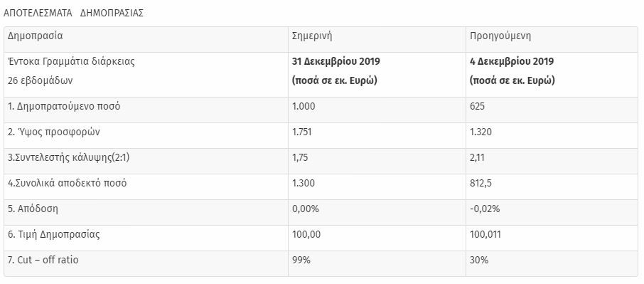Image resolution: width=644 pixels, height=284 pixels.
Task: Click the 812,5 accepted amount value
Action: (481, 184)
